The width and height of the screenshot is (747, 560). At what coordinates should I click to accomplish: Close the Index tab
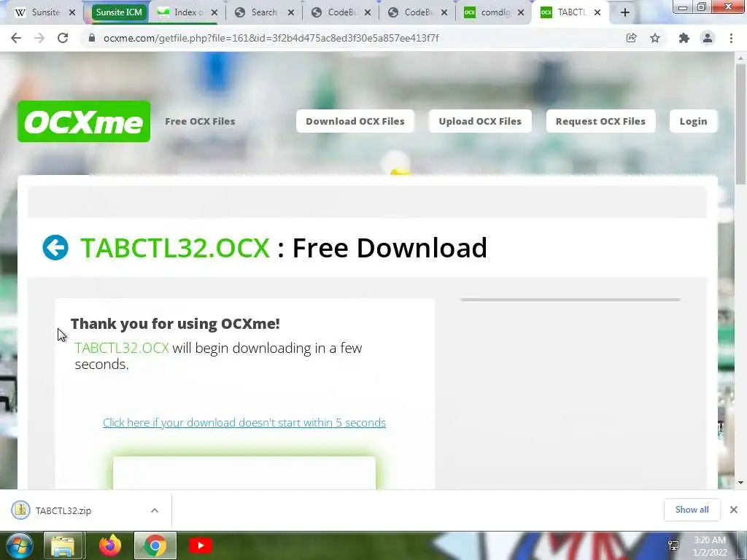(x=214, y=13)
